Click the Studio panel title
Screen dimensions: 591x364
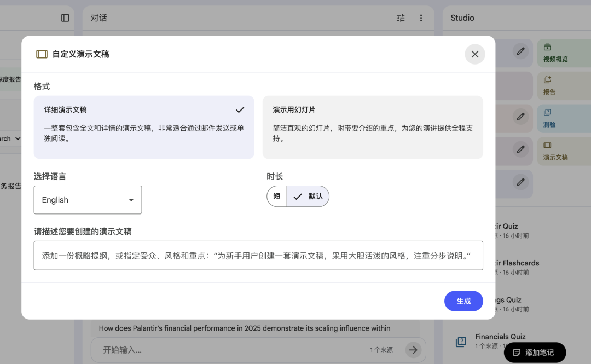coord(462,18)
